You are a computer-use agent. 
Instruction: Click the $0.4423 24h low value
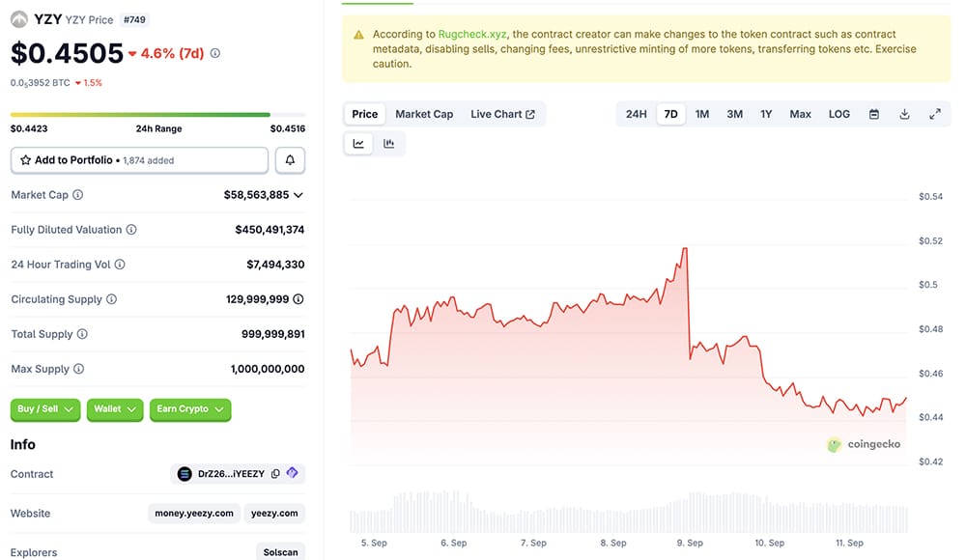pos(29,128)
